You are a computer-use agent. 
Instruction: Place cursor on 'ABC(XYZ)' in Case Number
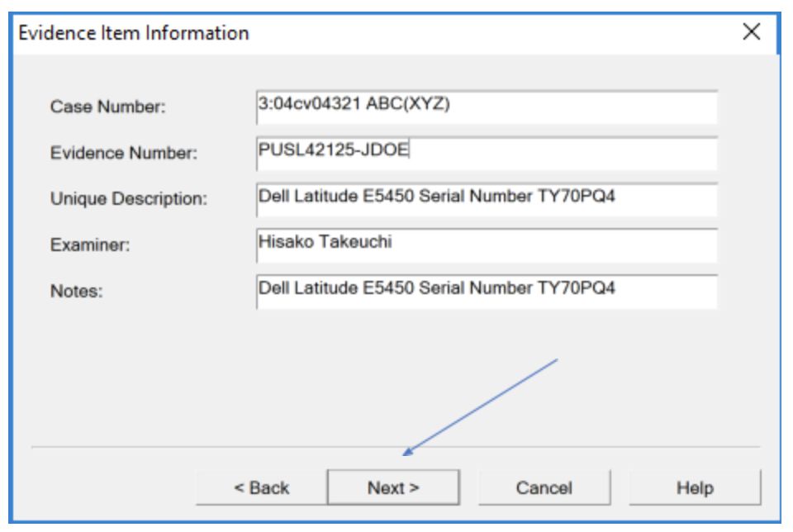pos(408,103)
